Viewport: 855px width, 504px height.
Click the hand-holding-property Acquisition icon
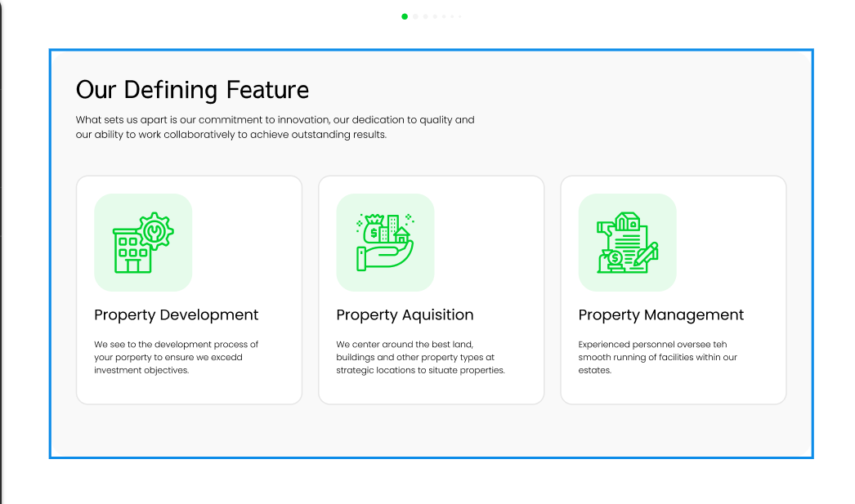pyautogui.click(x=385, y=243)
